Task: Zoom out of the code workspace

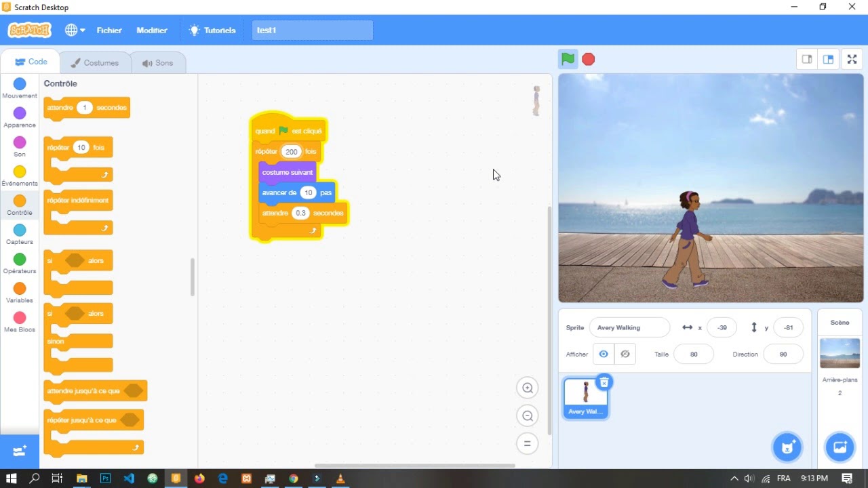Action: click(x=527, y=415)
